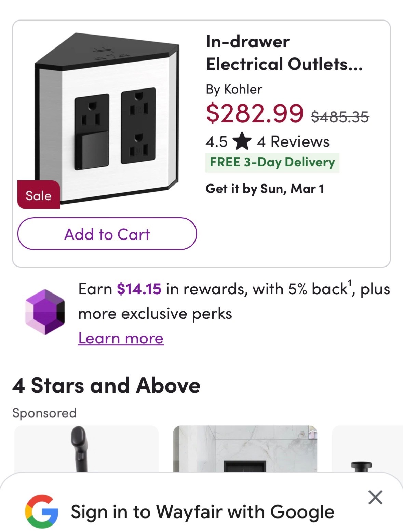403x532 pixels.
Task: Tap the $14.15 rewards amount
Action: 139,289
